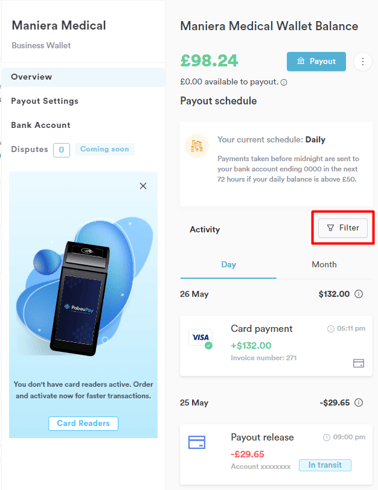
Task: Click the blue Payout release card icon
Action: point(197,442)
